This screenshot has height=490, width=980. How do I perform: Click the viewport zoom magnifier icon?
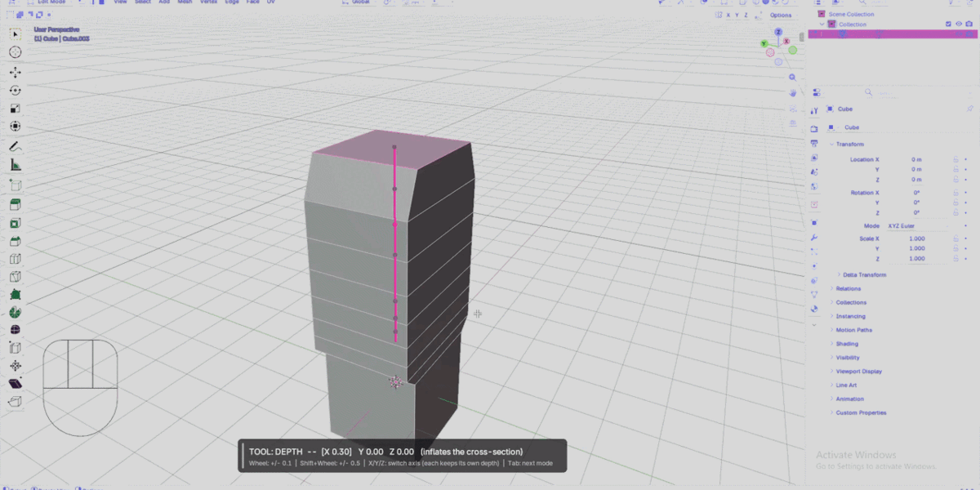pyautogui.click(x=792, y=78)
